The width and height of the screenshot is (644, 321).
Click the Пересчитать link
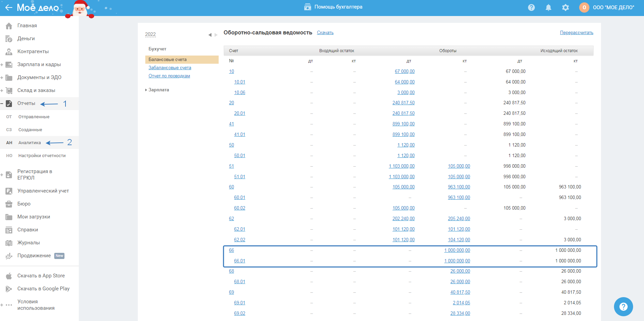click(576, 33)
